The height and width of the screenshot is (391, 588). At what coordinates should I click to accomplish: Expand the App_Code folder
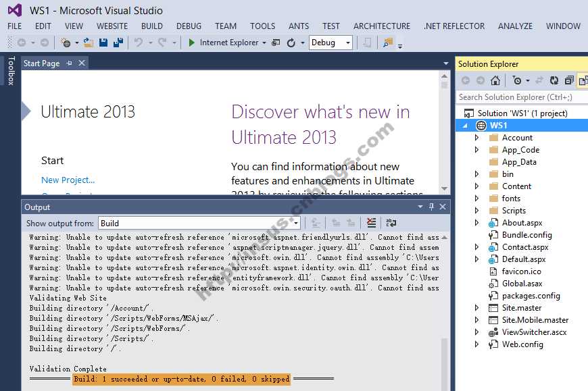coord(476,150)
